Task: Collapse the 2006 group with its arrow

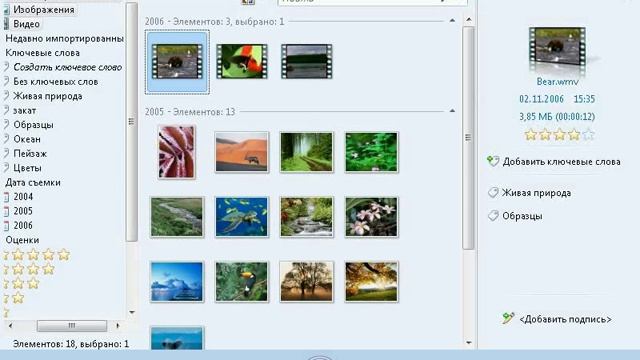Action: pyautogui.click(x=452, y=20)
